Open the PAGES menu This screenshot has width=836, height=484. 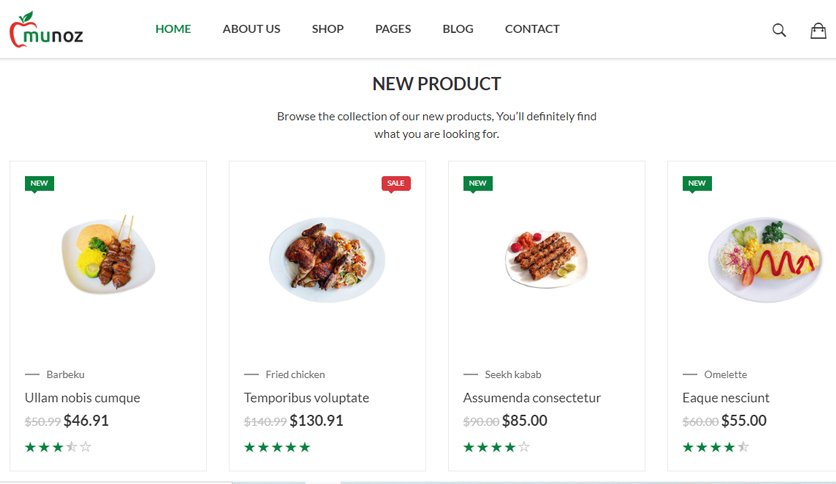pyautogui.click(x=393, y=29)
